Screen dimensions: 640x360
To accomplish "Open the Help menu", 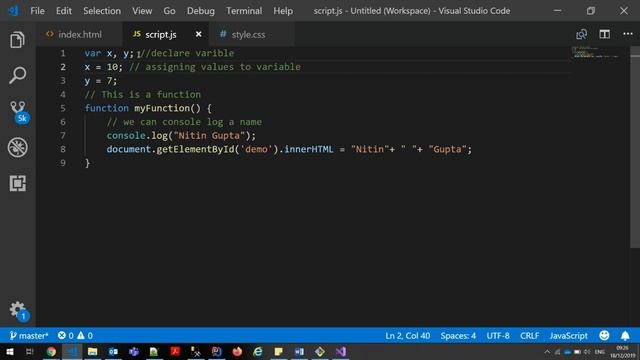I will [283, 11].
